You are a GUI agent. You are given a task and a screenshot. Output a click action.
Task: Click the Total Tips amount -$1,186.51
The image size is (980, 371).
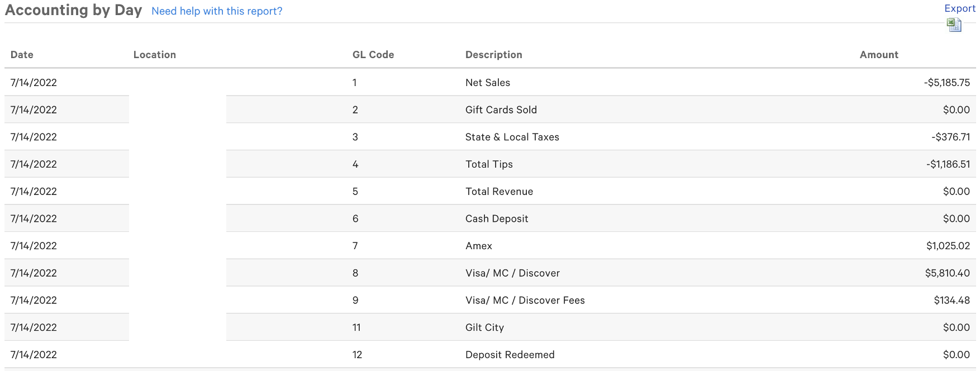948,164
